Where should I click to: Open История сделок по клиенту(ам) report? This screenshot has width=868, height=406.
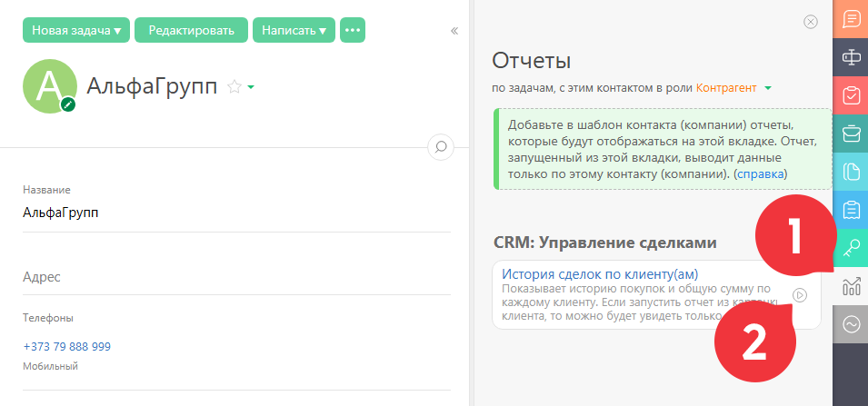click(x=600, y=273)
